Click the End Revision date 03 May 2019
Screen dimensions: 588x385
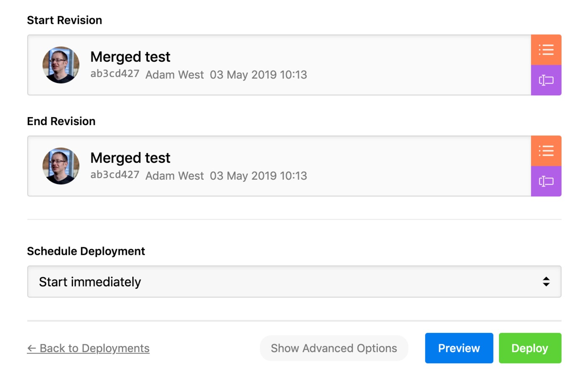[x=243, y=175]
